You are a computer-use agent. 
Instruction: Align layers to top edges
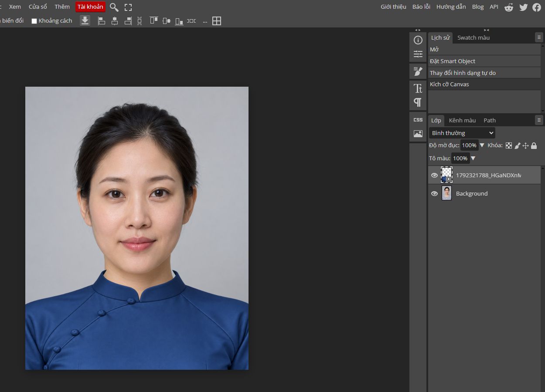(x=153, y=20)
